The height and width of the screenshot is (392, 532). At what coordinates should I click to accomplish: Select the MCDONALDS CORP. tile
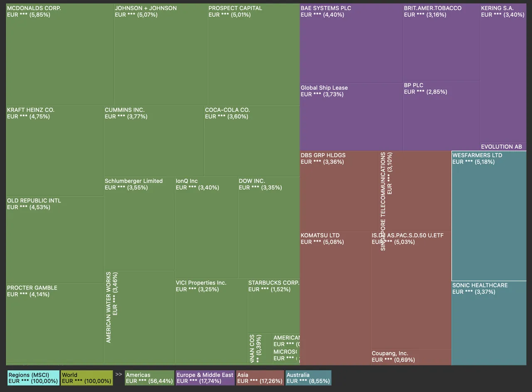coord(60,54)
